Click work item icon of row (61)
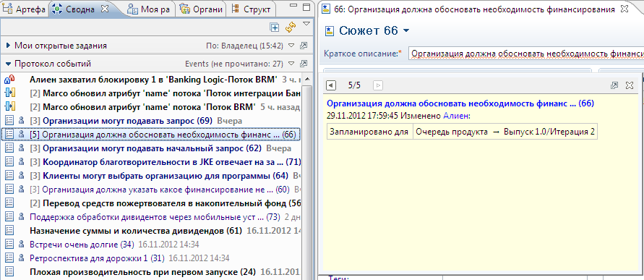 click(9, 230)
